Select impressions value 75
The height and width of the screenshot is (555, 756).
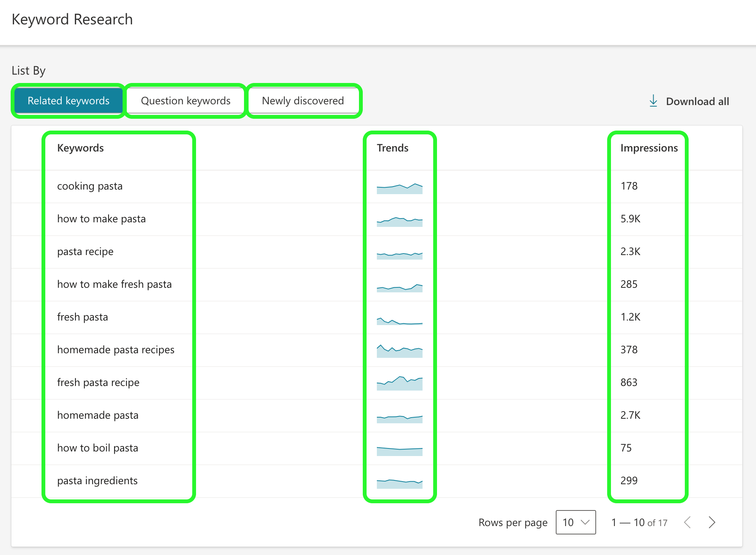[x=626, y=448]
